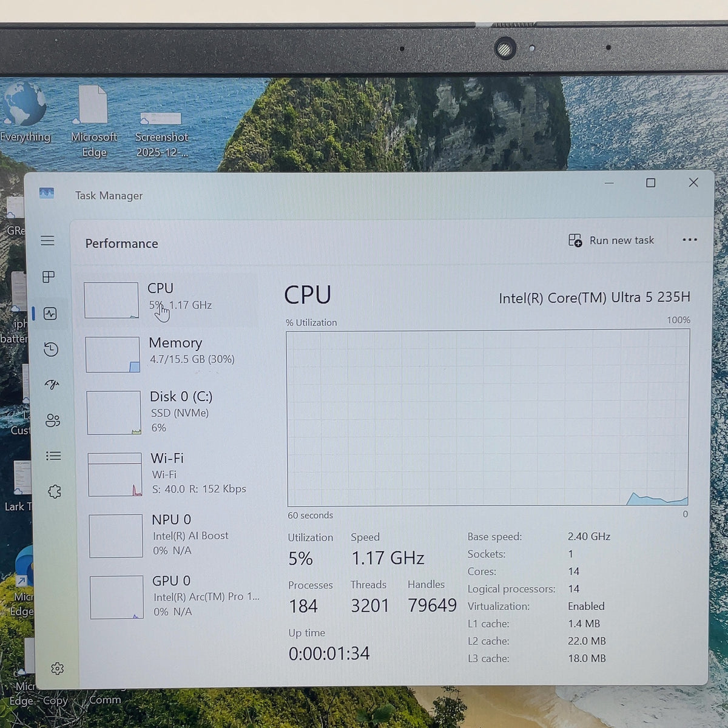Click the CPU mini usage graph thumbnail
Screen dimensions: 728x728
[x=111, y=300]
